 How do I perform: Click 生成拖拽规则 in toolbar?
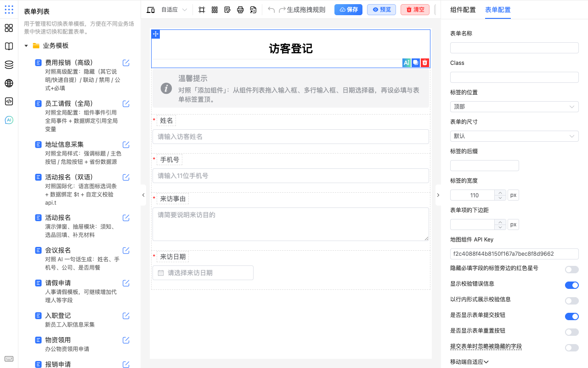306,10
